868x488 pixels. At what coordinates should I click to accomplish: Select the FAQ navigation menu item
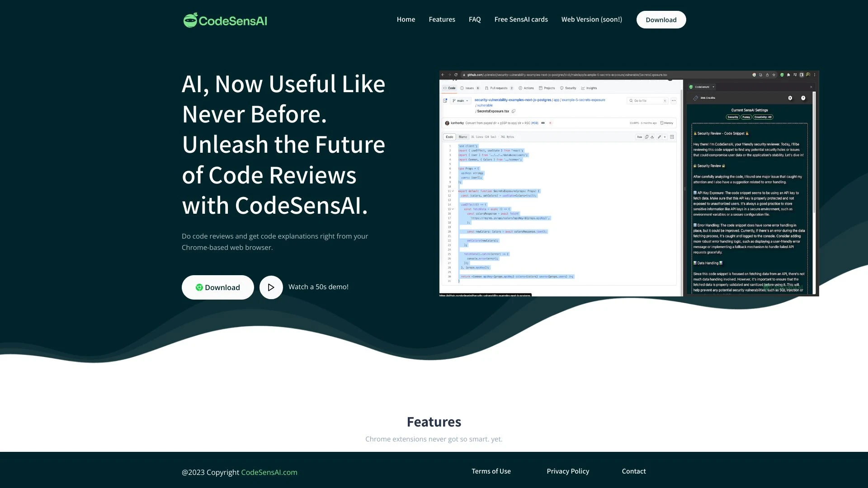tap(475, 19)
